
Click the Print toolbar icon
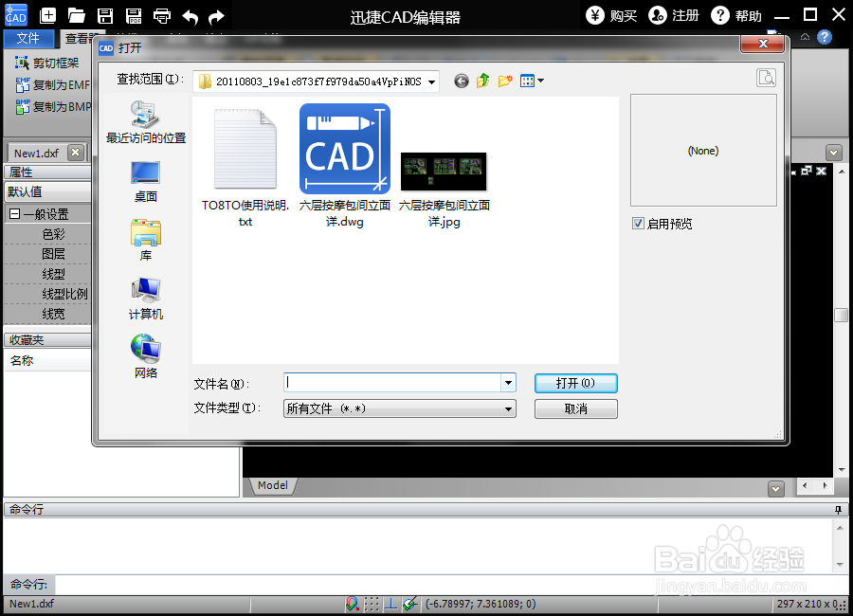click(165, 15)
